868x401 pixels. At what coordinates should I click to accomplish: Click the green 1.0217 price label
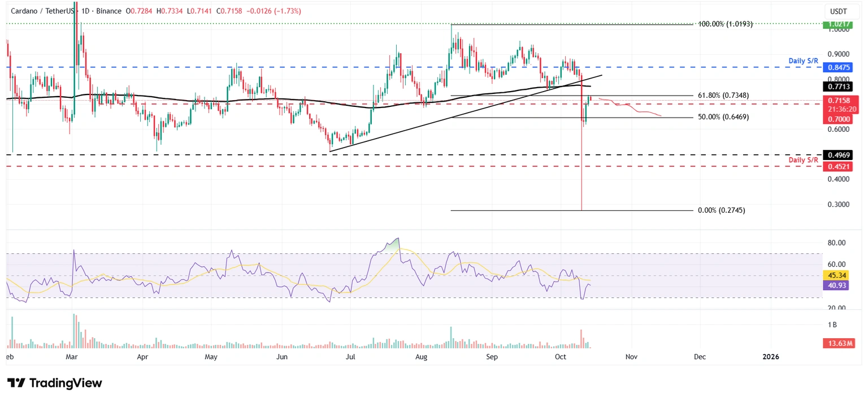pyautogui.click(x=837, y=24)
